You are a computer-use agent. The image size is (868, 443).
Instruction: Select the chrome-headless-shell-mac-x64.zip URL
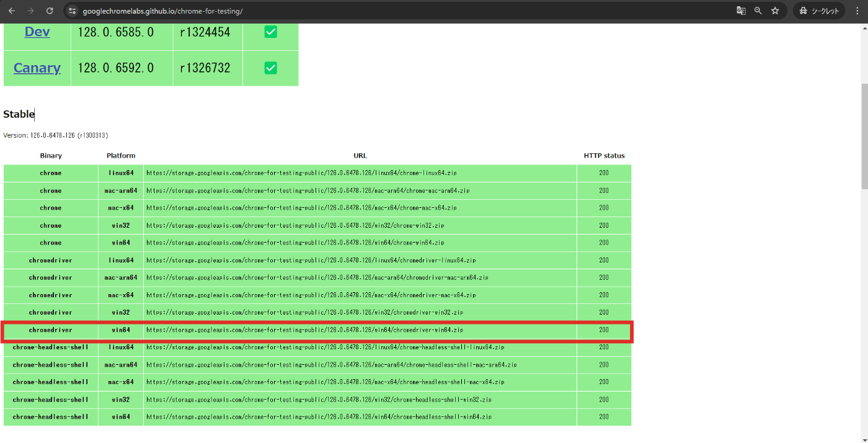(325, 382)
